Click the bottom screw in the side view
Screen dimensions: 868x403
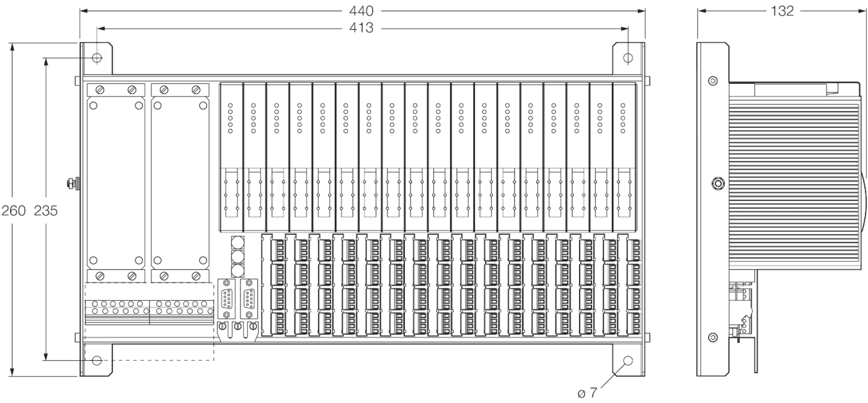(713, 337)
